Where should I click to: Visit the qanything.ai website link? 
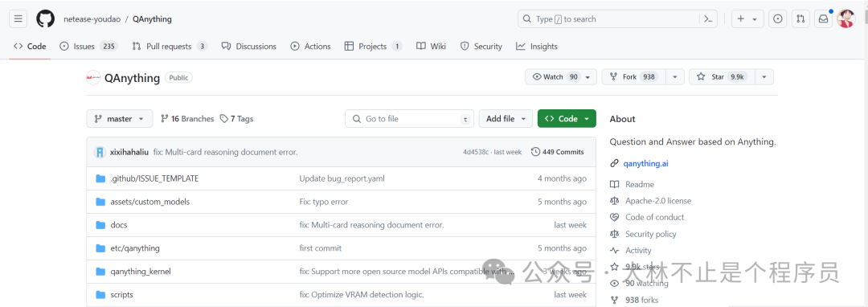click(x=647, y=164)
